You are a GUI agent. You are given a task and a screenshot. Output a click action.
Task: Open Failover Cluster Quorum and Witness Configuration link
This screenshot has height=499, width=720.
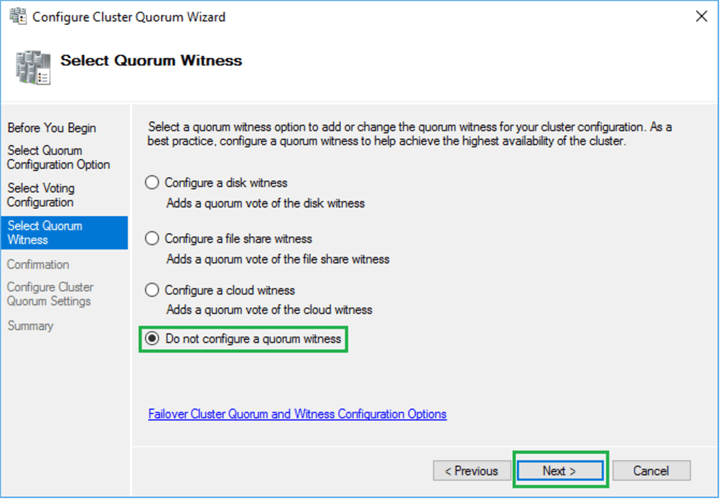coord(297,414)
